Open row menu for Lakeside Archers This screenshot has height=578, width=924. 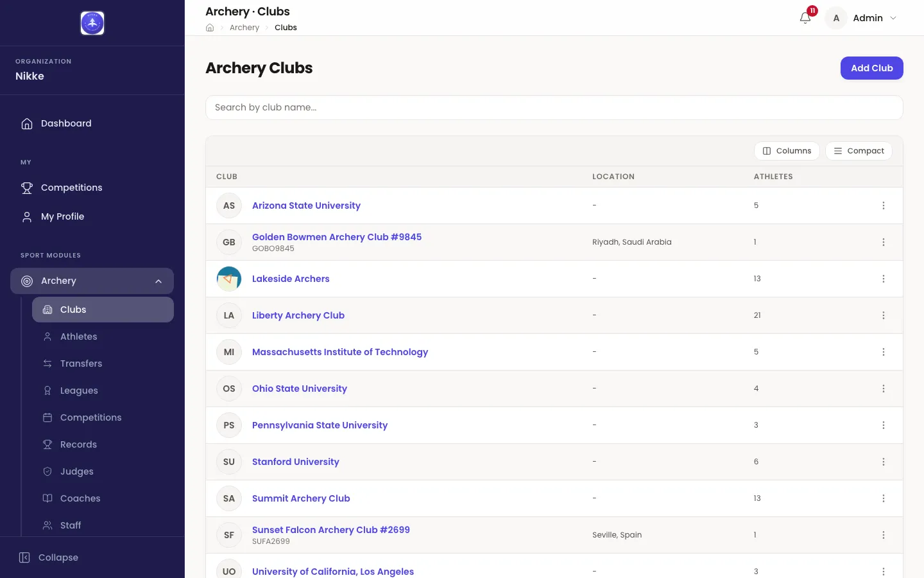(x=884, y=279)
